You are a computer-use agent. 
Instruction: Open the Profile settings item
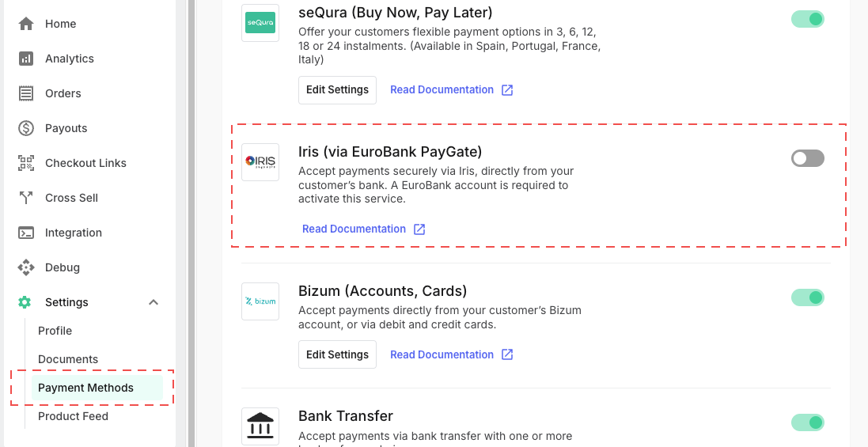pos(55,331)
